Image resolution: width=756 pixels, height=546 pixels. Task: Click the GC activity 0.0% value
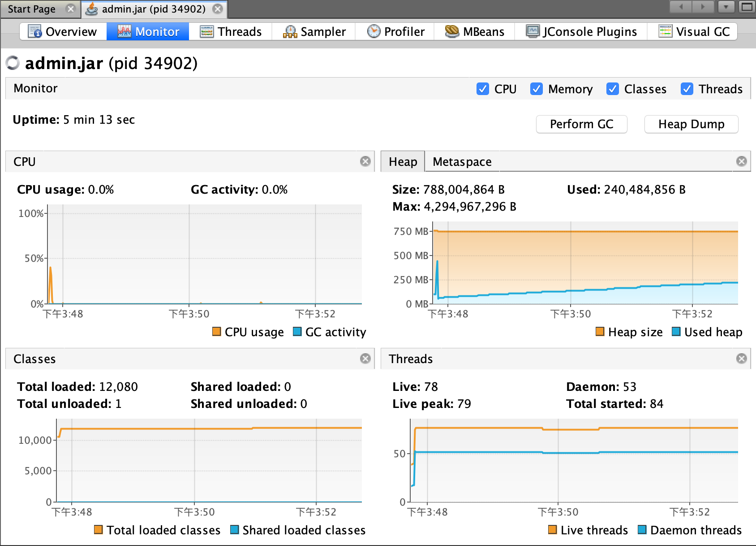click(x=275, y=190)
